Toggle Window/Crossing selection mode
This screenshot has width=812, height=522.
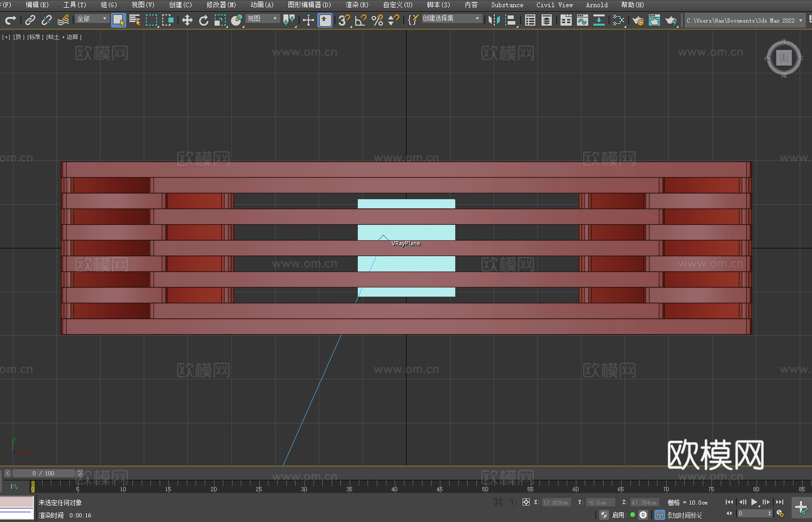point(168,20)
